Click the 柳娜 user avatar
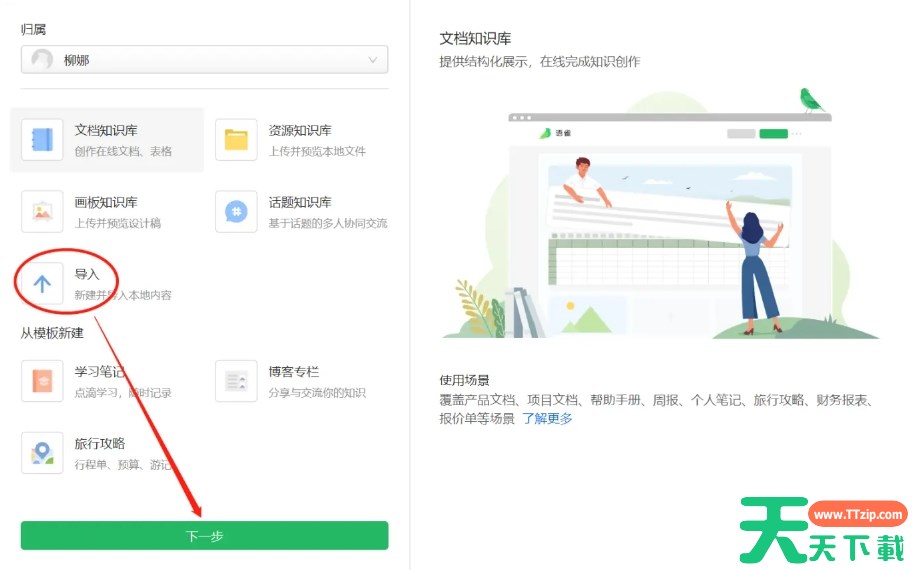 click(42, 59)
